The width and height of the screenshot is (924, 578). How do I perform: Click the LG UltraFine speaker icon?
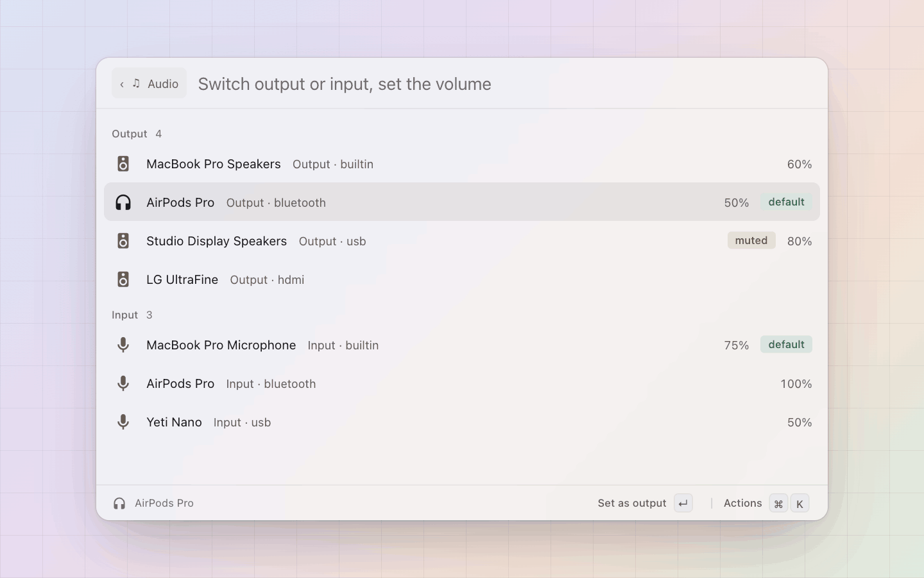coord(123,279)
